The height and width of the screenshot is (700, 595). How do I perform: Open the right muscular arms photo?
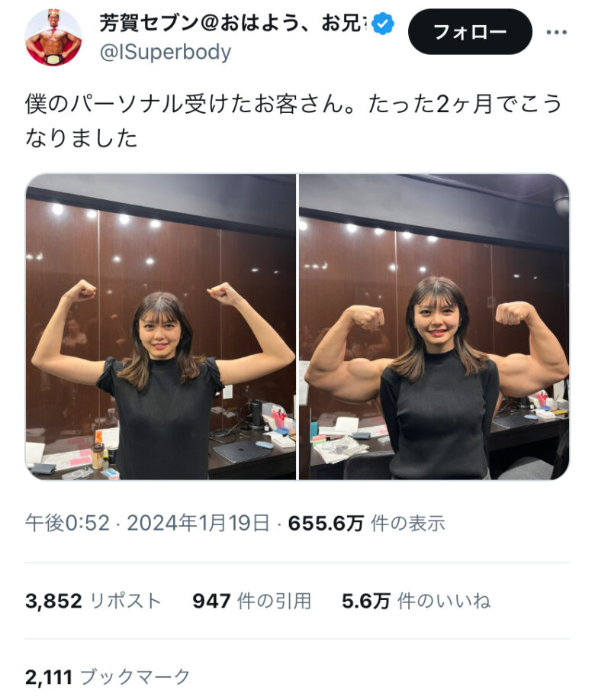click(434, 327)
